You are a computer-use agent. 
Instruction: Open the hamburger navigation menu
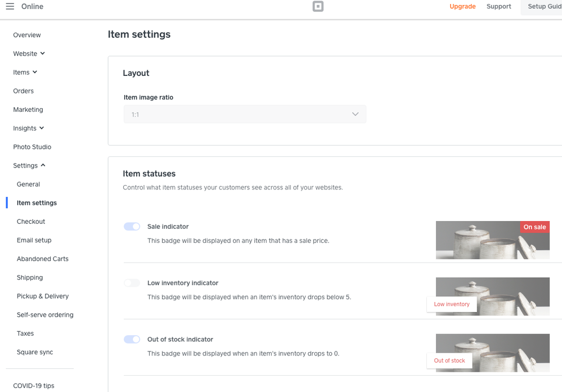[x=10, y=7]
